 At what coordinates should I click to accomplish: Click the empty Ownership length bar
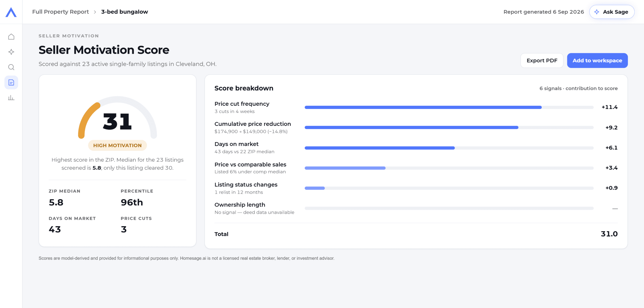[449, 208]
